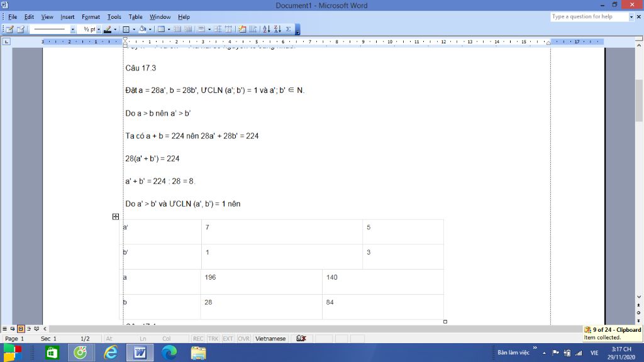Switch to Reading Layout view

pyautogui.click(x=36, y=329)
